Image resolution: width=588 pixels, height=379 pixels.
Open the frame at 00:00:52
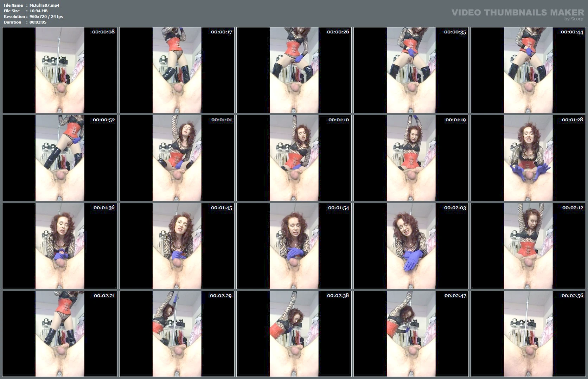pyautogui.click(x=60, y=158)
